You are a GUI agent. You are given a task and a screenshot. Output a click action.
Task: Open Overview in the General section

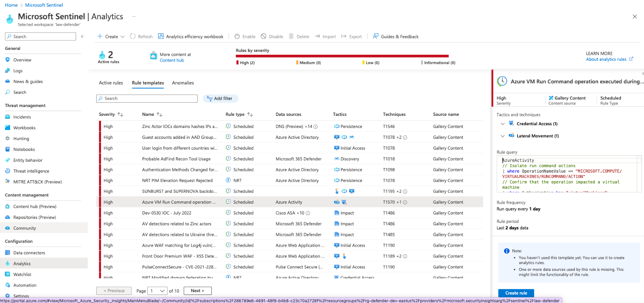click(x=22, y=60)
